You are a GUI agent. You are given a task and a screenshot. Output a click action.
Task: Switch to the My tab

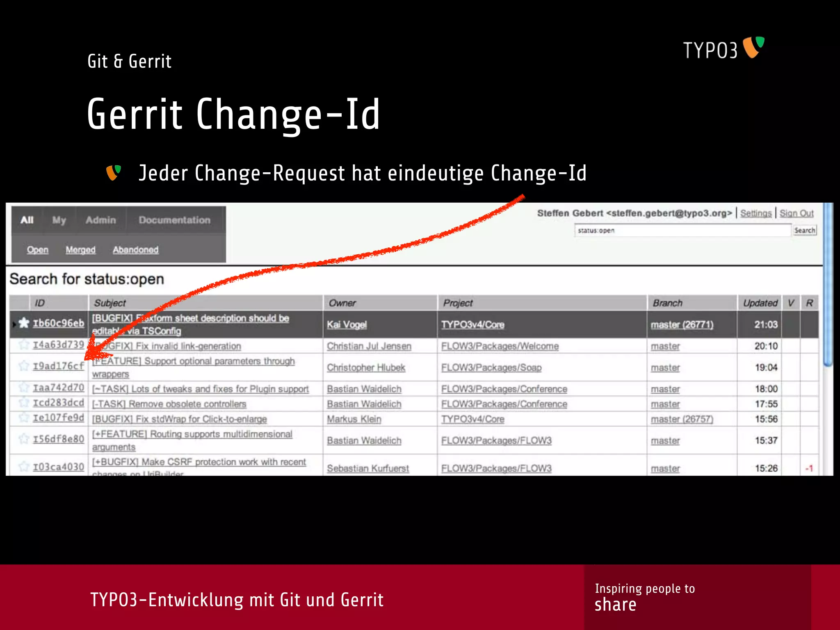59,220
